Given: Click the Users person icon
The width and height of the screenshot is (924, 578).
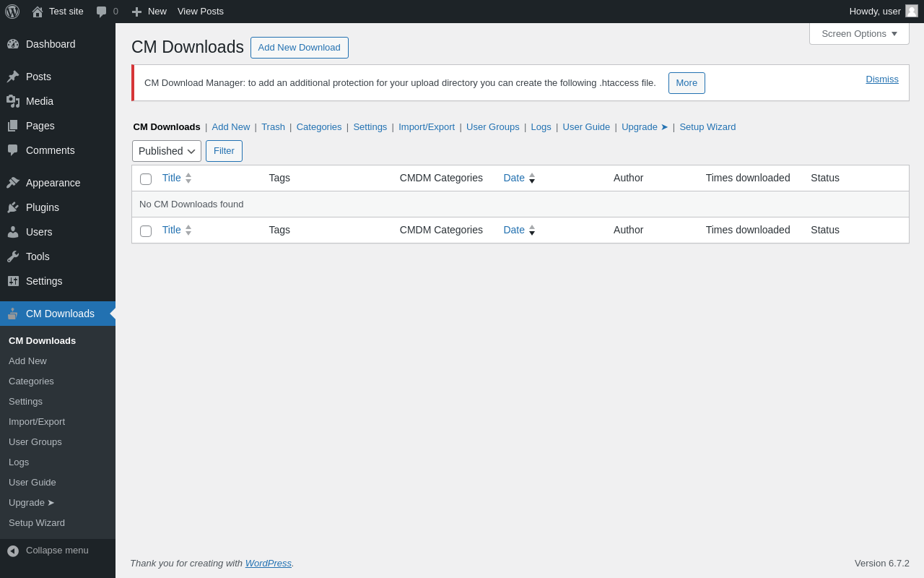Looking at the screenshot, I should point(13,232).
